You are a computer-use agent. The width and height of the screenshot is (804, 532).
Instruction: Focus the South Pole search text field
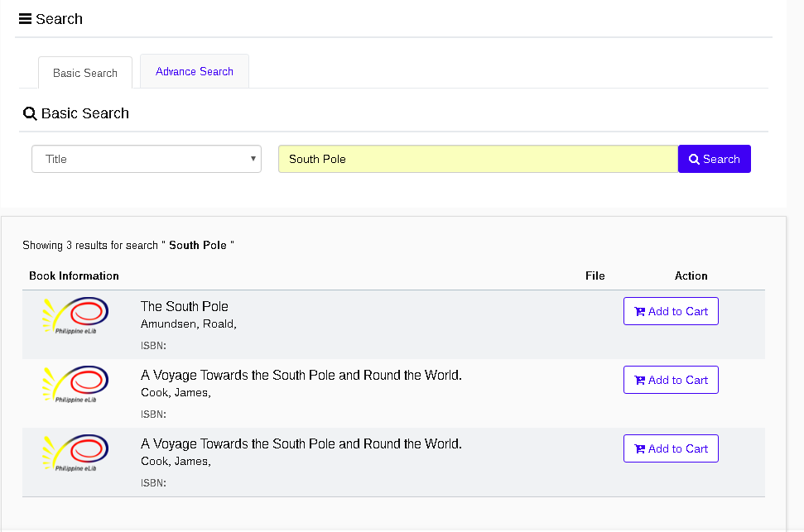(478, 159)
